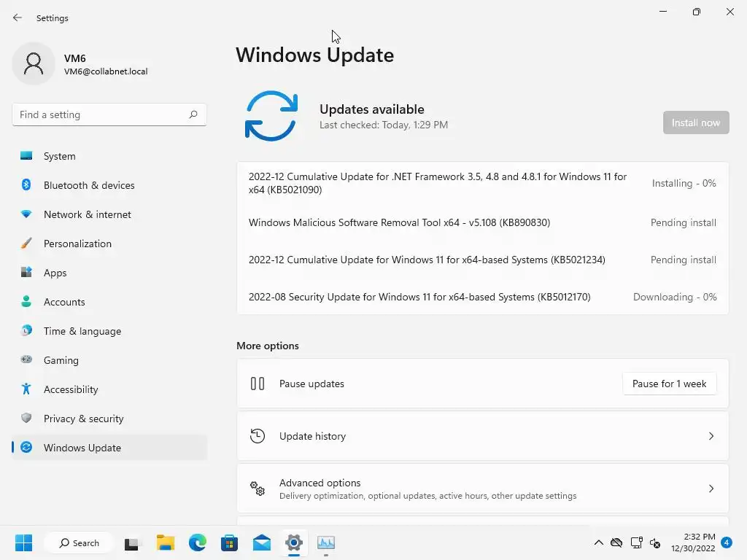
Task: Open the Windows Start menu
Action: pos(23,542)
